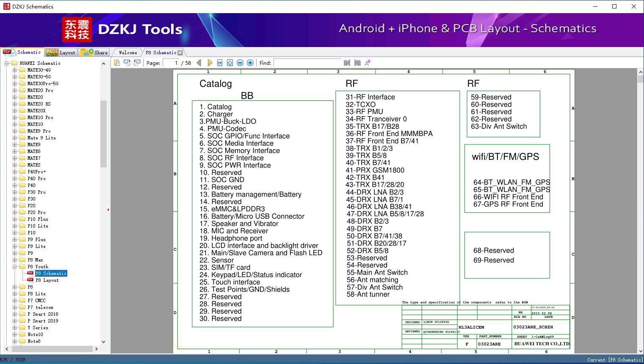Click the document scroll up arrow
Screen dimensions: 644x364
coord(640,73)
